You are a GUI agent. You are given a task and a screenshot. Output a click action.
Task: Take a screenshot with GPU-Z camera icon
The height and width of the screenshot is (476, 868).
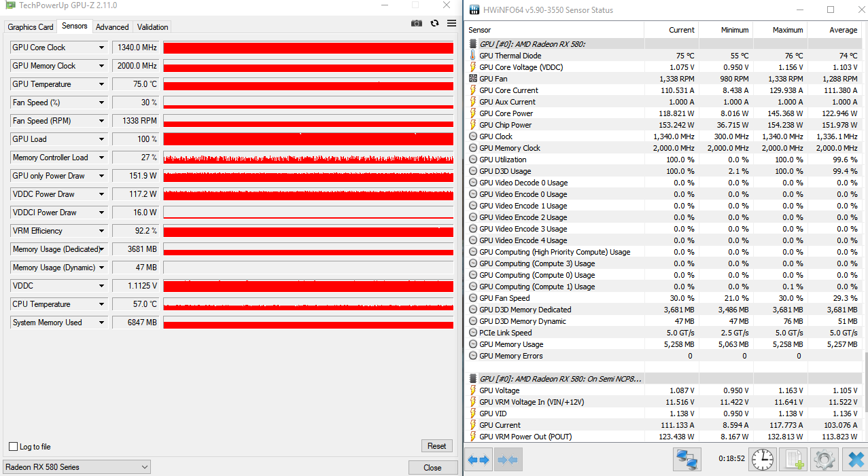point(417,23)
